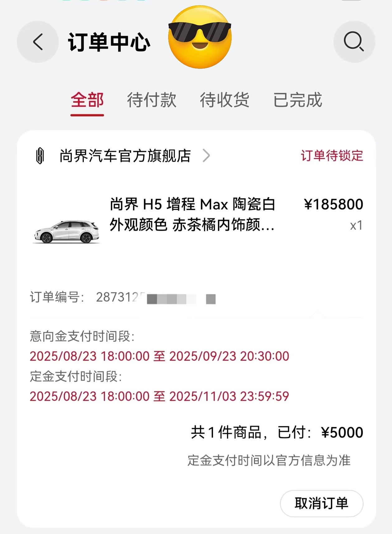Tap the 定金支付时间段 date range

159,396
